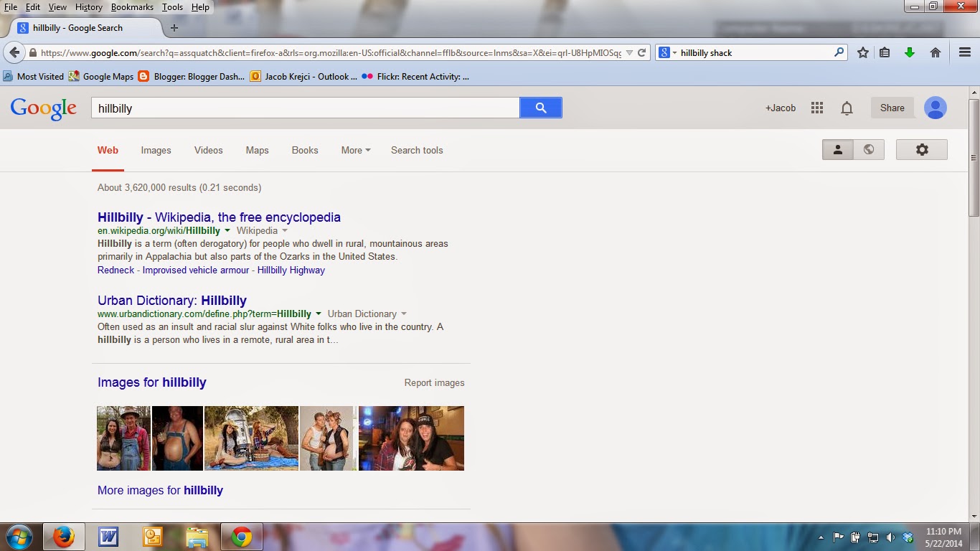Open the Bookmarks menu
This screenshot has width=980, height=551.
(x=132, y=7)
